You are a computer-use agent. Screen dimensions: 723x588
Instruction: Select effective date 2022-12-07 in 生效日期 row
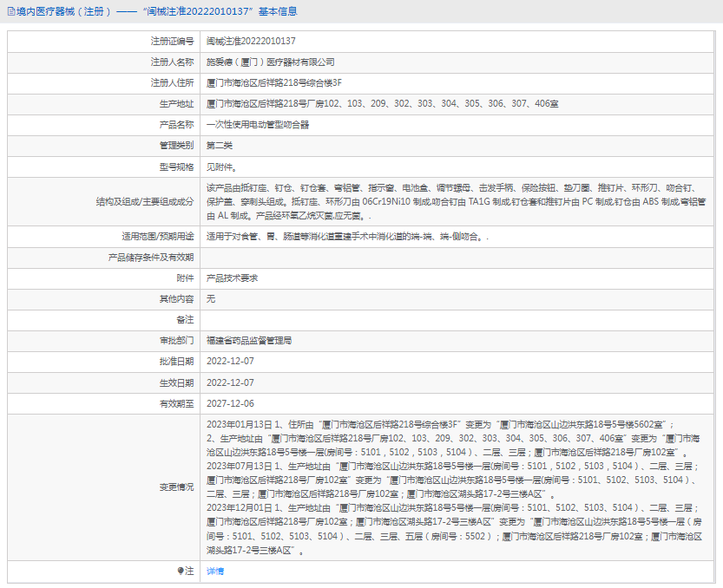pyautogui.click(x=230, y=383)
